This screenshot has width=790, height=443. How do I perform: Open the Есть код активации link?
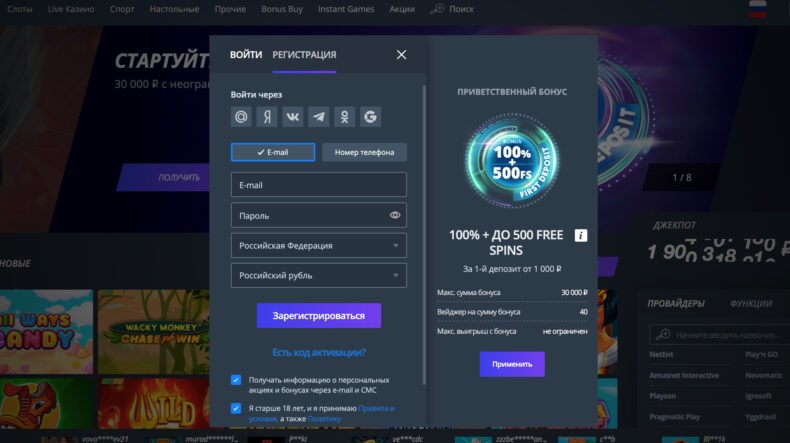point(319,352)
